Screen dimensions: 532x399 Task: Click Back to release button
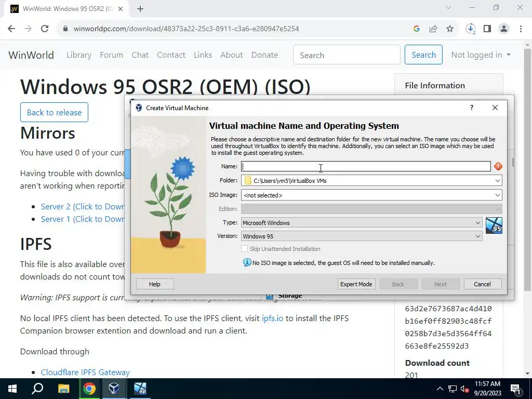tap(54, 112)
